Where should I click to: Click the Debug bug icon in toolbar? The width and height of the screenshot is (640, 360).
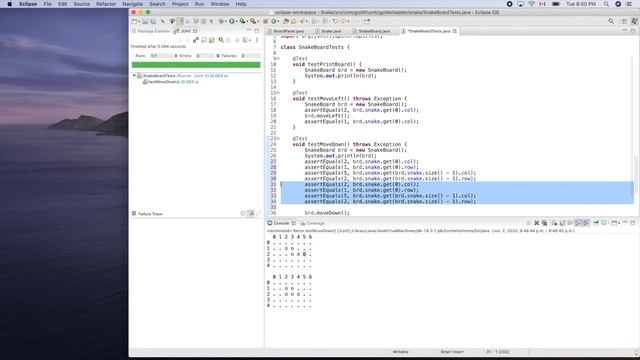click(x=221, y=21)
